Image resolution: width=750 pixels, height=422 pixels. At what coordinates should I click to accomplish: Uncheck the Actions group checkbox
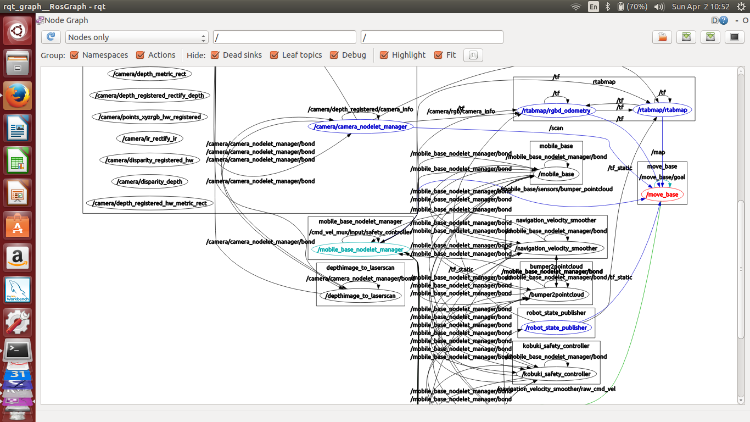(x=141, y=56)
